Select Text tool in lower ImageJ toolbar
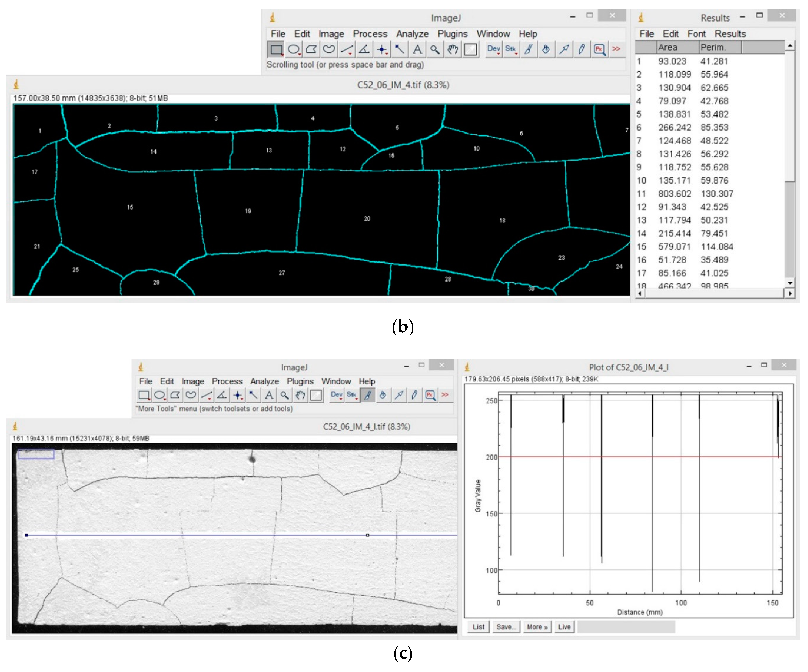808x672 pixels. point(269,395)
